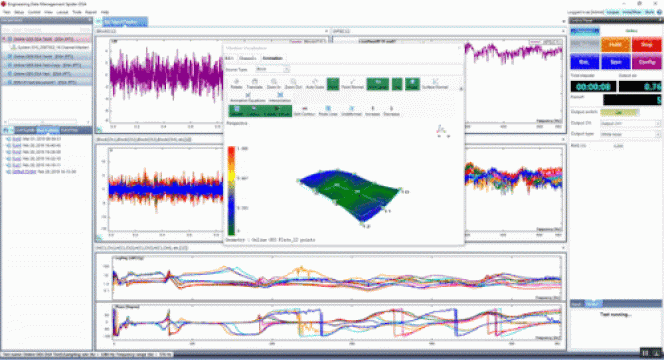Open the Output type dropdown
664x360 pixels.
click(x=630, y=134)
